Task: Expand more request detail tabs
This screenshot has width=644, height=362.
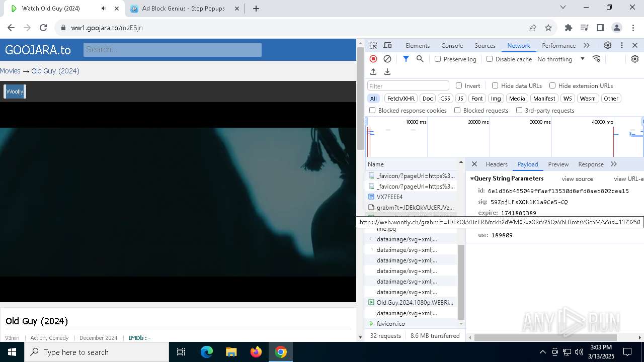Action: pos(614,164)
